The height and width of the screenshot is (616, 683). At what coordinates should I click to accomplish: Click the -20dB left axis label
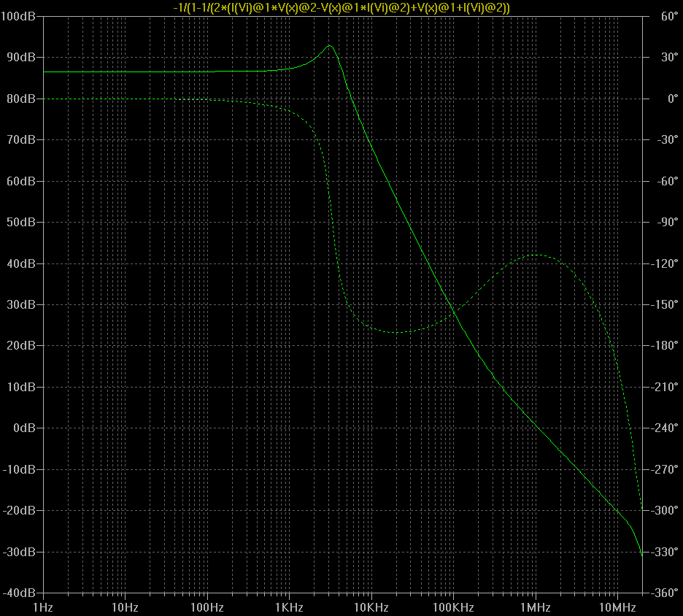[19, 510]
